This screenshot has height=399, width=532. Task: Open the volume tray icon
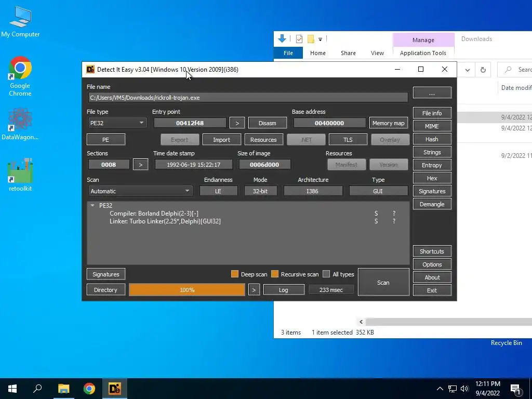464,389
